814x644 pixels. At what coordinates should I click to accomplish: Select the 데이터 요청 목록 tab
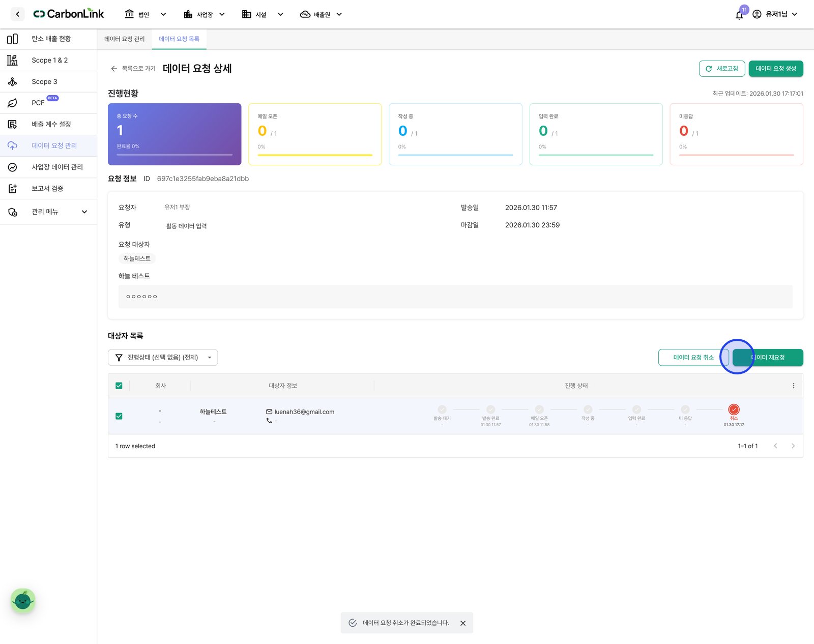tap(179, 39)
